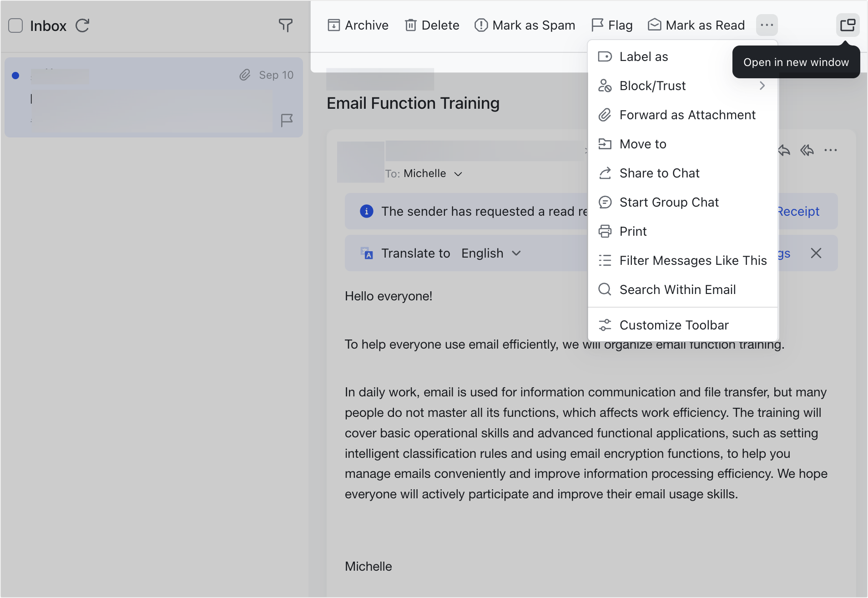Expand the recipient details next to Michelle
Screen dimensions: 868x598
[458, 174]
